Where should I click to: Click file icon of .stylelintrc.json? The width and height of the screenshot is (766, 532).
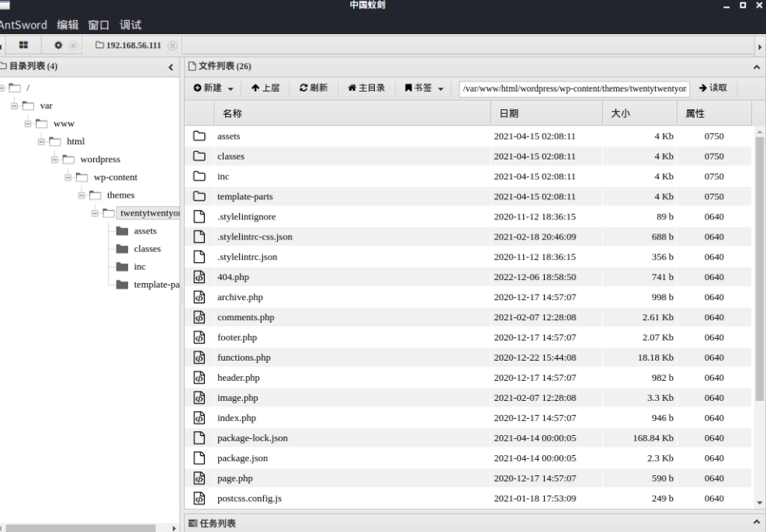pos(199,257)
